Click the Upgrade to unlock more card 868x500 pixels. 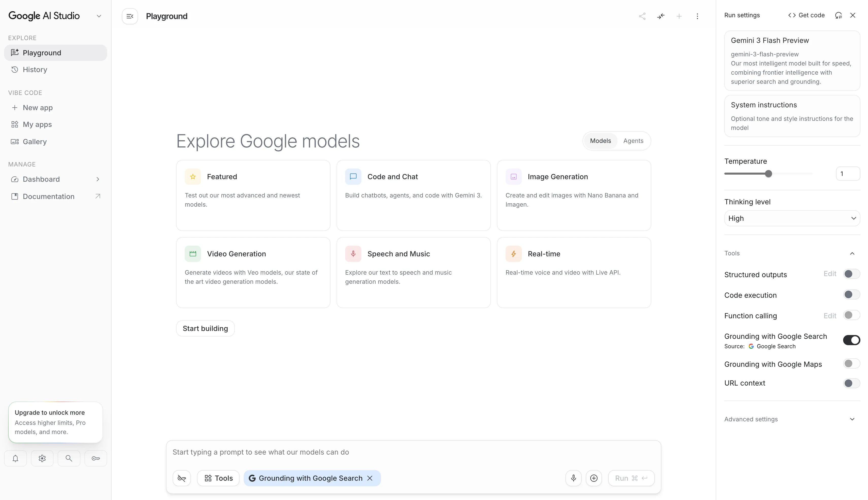(x=56, y=422)
